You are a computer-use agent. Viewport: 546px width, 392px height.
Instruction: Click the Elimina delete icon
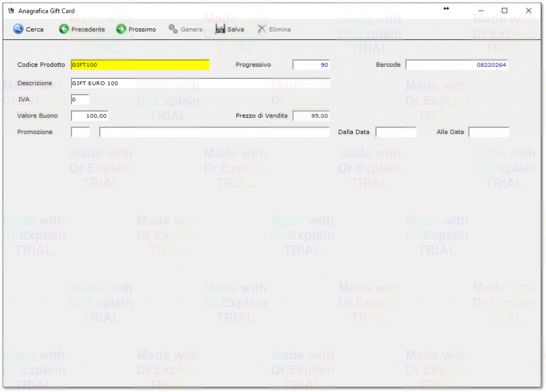click(262, 29)
